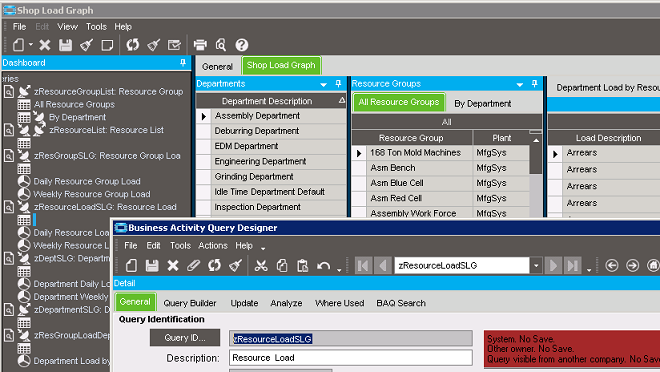This screenshot has width=660, height=372.
Task: Click Undo icon in BAQ Designer toolbar
Action: [323, 266]
